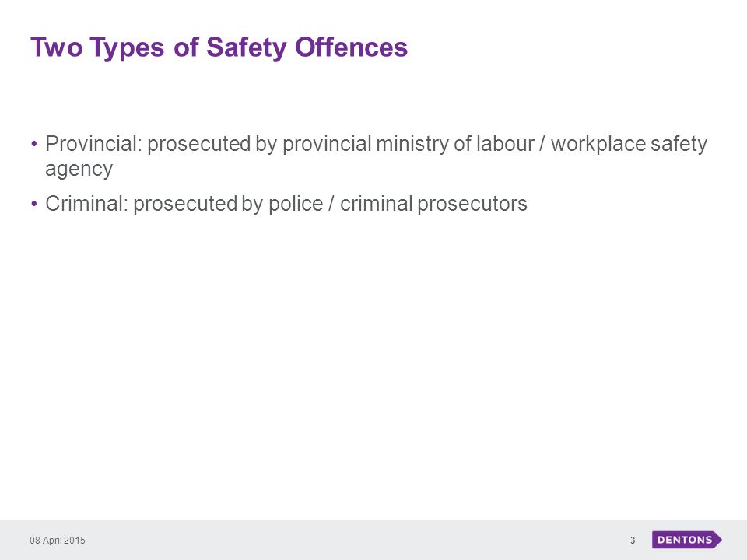Click the slash between police and criminal
This screenshot has height=560, width=747.
tap(331, 204)
